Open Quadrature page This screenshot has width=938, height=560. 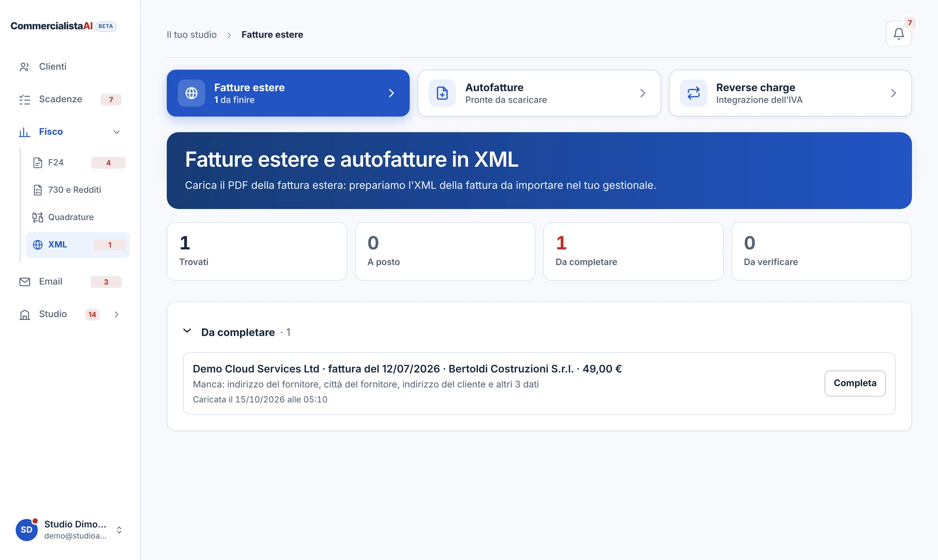tap(78, 217)
